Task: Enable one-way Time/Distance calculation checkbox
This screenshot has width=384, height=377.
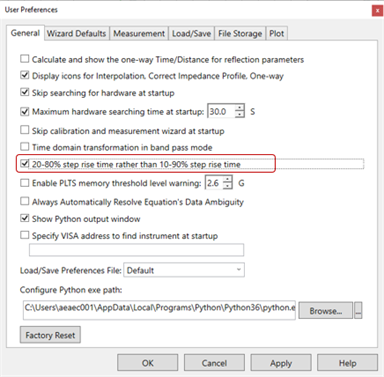Action: point(25,59)
